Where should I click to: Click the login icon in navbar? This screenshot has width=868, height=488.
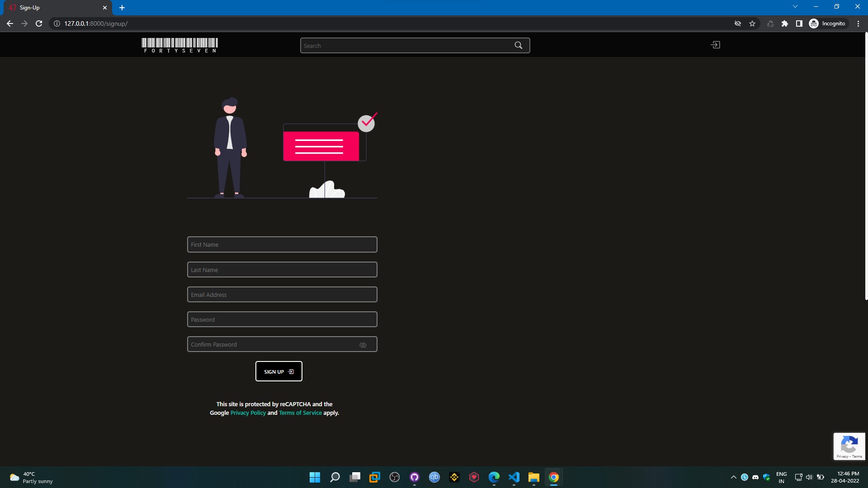click(715, 45)
